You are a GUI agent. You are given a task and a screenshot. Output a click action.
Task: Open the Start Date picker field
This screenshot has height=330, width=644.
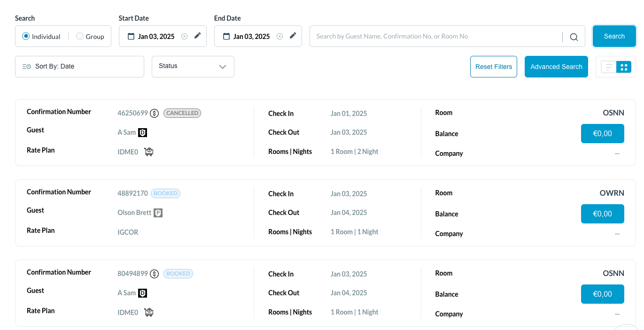point(155,36)
